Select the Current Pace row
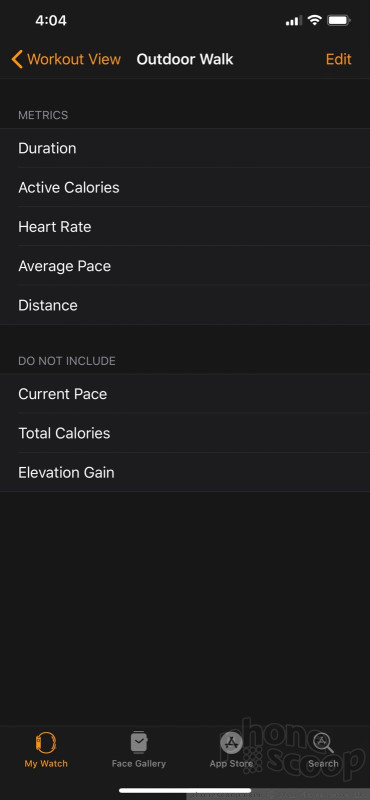Image resolution: width=370 pixels, height=800 pixels. coord(185,394)
